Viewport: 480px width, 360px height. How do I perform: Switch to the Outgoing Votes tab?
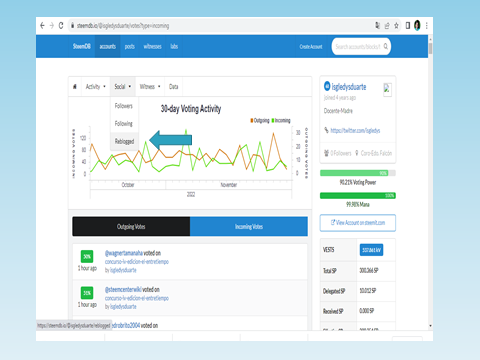tap(131, 227)
